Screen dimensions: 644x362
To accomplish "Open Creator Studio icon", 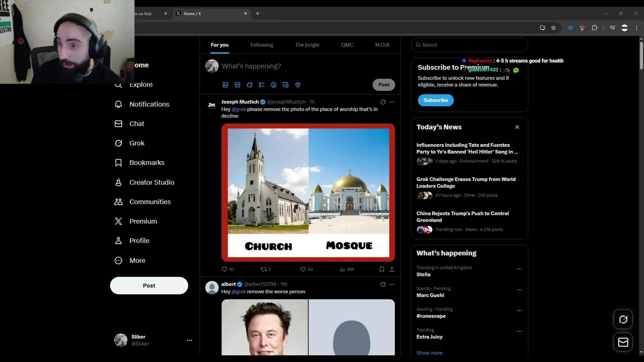I will click(118, 183).
